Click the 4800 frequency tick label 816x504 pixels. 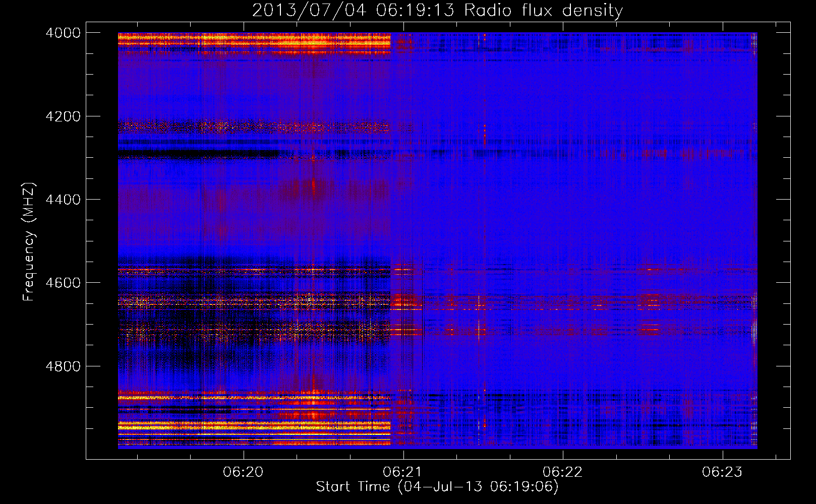tap(63, 366)
